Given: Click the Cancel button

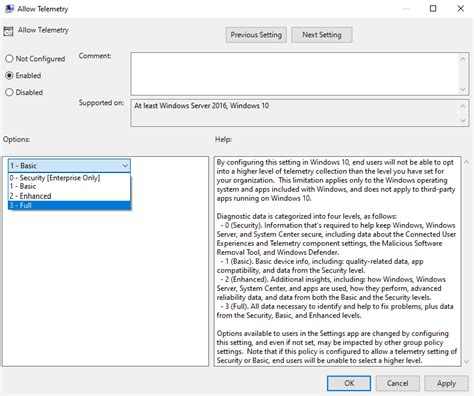Looking at the screenshot, I should 397,383.
